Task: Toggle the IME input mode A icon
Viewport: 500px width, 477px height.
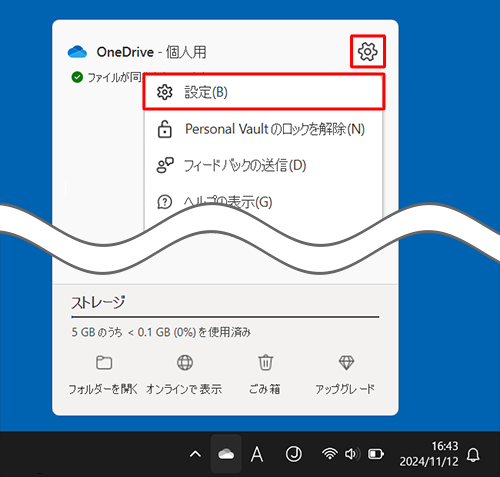Action: (x=257, y=454)
